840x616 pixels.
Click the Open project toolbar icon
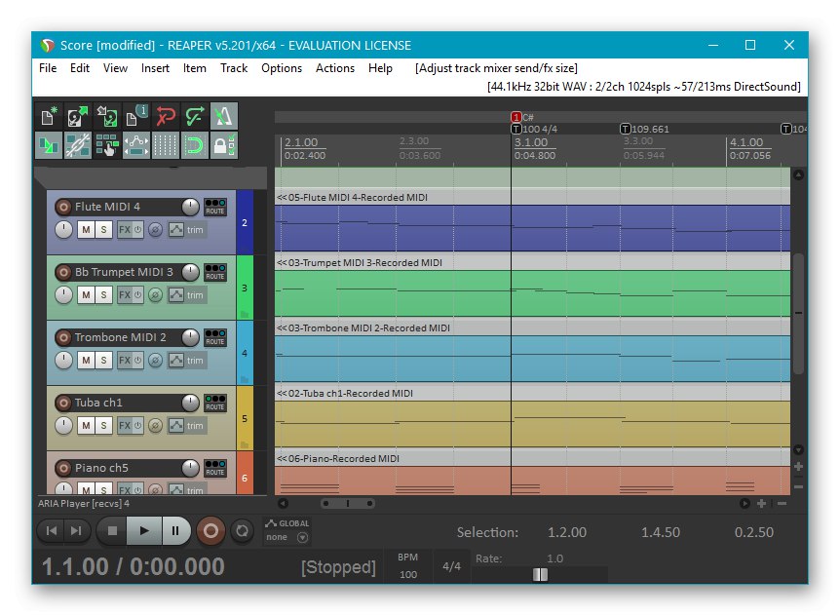click(x=78, y=116)
